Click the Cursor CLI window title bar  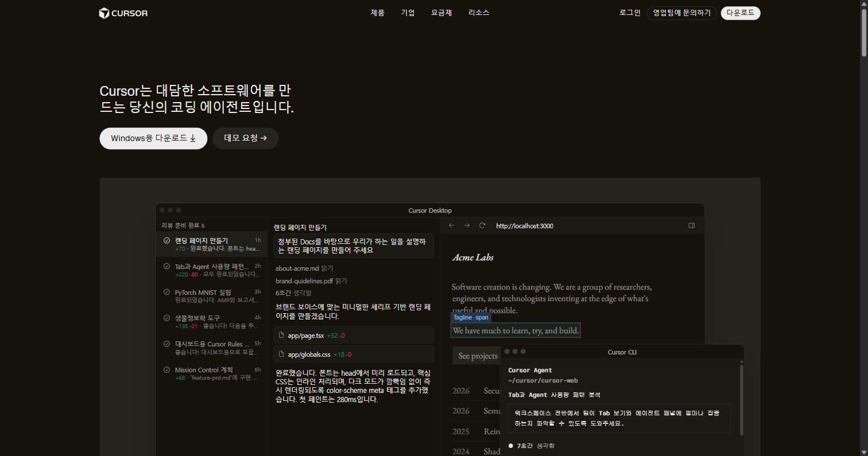coord(622,352)
